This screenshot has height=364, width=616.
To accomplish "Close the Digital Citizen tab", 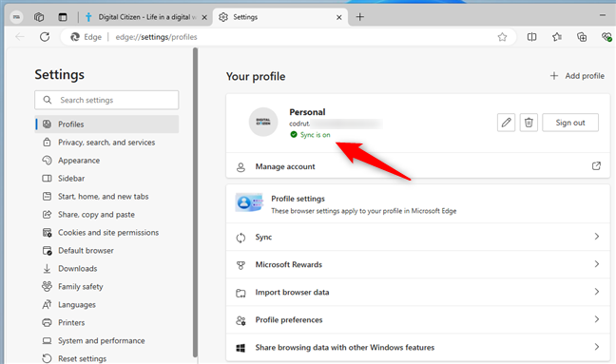I will click(x=204, y=17).
